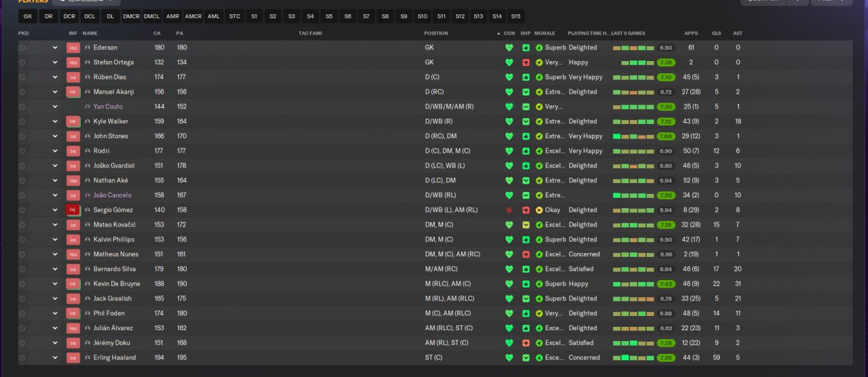868x377 pixels.
Task: Toggle the picked checkmark for Joško Gvardiol
Action: pos(22,166)
